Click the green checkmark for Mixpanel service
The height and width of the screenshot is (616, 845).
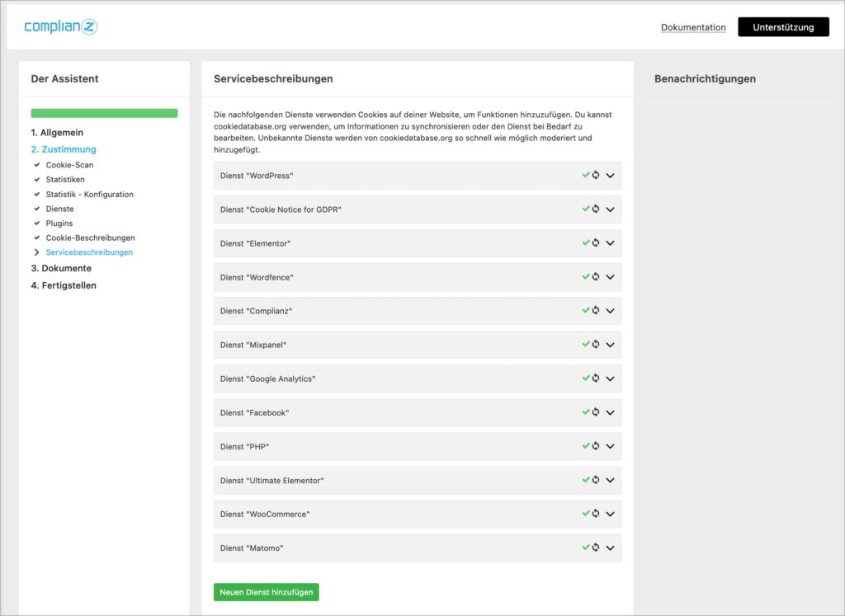[x=586, y=344]
